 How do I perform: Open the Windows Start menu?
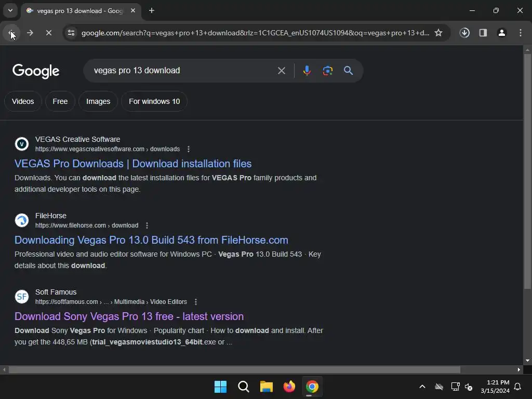220,387
